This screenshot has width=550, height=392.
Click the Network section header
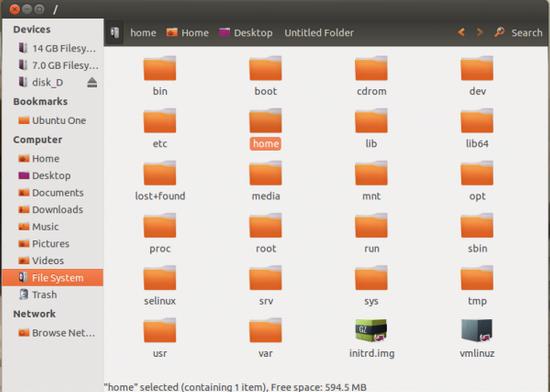coord(34,313)
